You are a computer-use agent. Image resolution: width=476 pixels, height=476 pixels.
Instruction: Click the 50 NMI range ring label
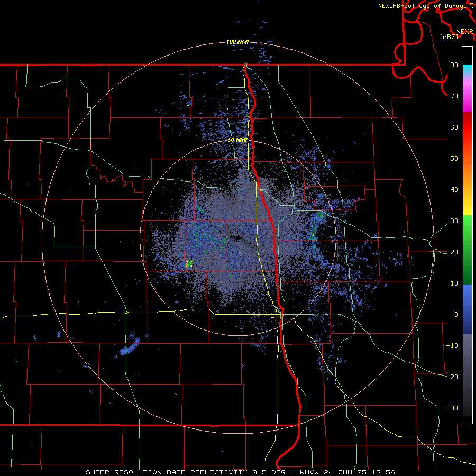tap(237, 140)
